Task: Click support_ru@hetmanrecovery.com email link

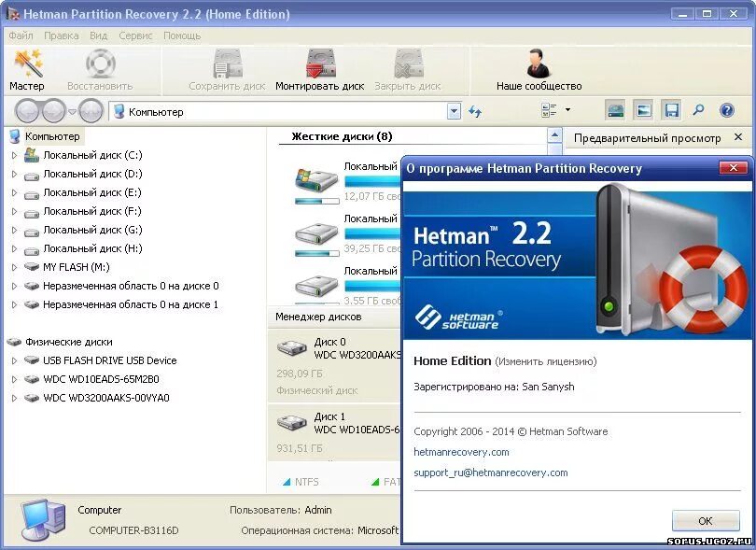Action: coord(491,472)
